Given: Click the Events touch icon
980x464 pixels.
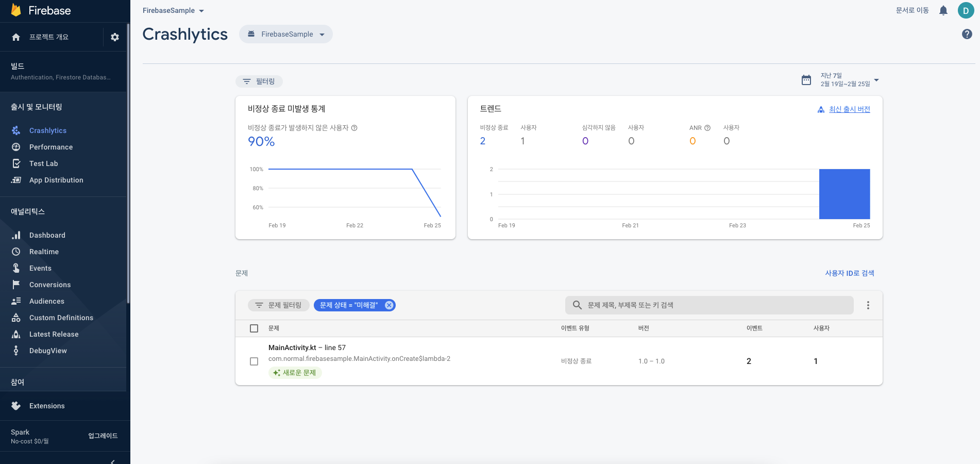Looking at the screenshot, I should 16,268.
